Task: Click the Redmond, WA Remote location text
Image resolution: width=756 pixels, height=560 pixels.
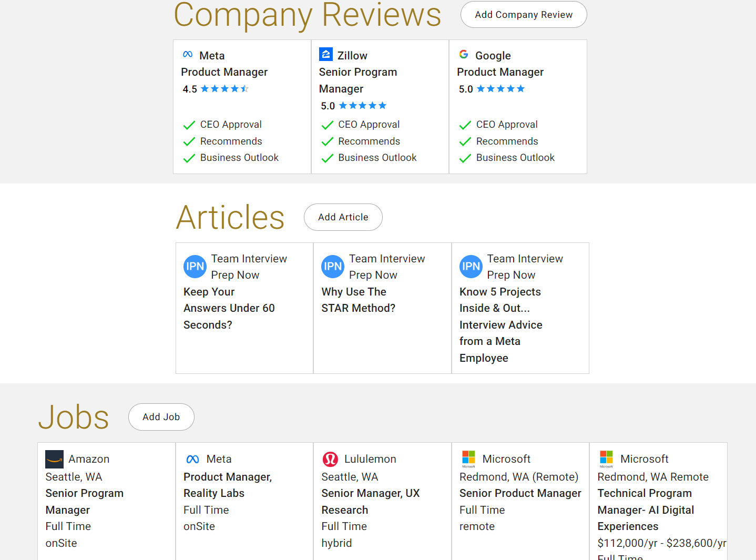Action: coord(653,477)
